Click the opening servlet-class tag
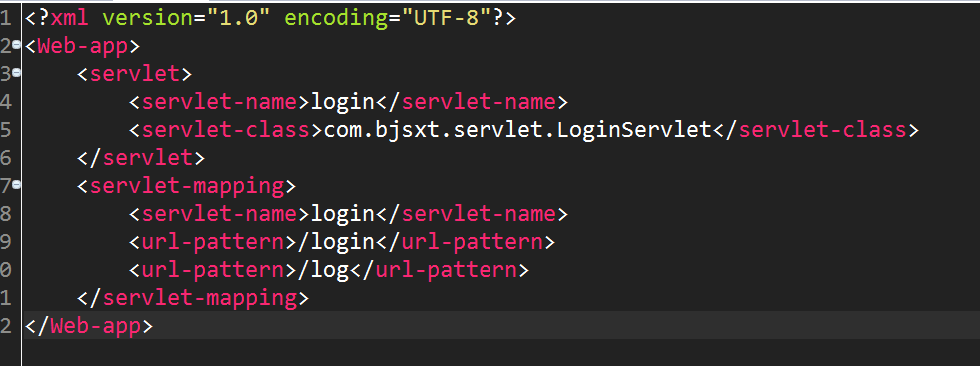The width and height of the screenshot is (980, 366). tap(226, 130)
